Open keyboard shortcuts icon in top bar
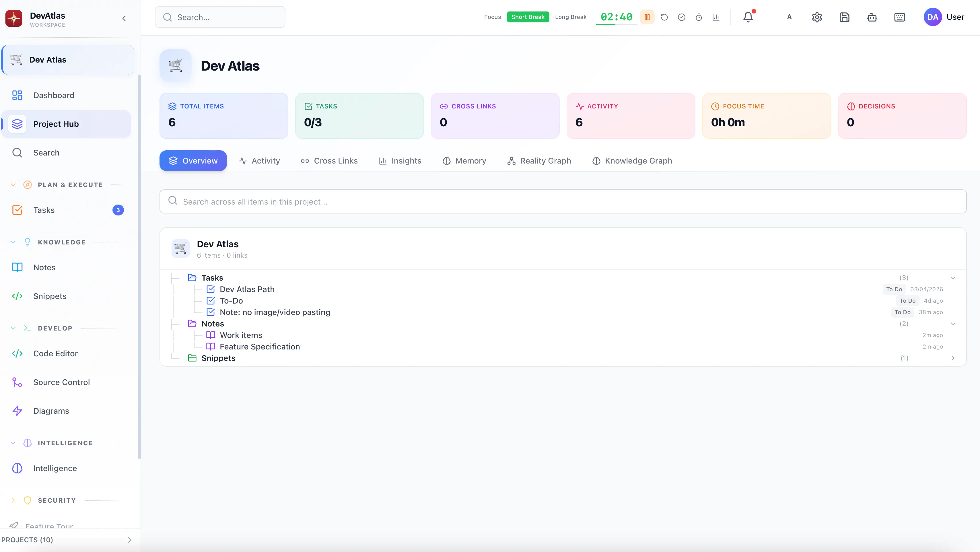 (899, 17)
